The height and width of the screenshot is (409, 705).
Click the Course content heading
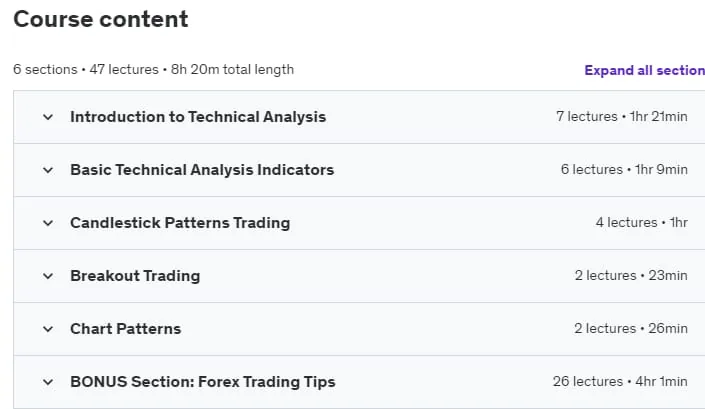point(101,19)
